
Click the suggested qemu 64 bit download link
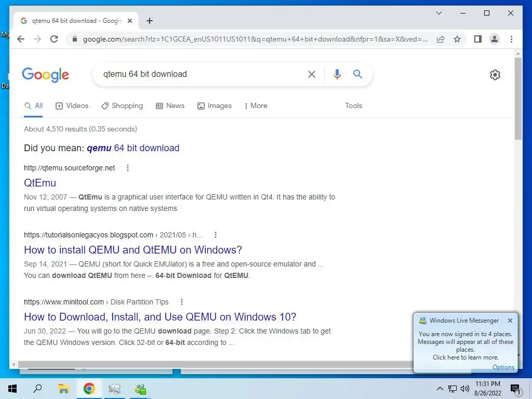[x=133, y=148]
